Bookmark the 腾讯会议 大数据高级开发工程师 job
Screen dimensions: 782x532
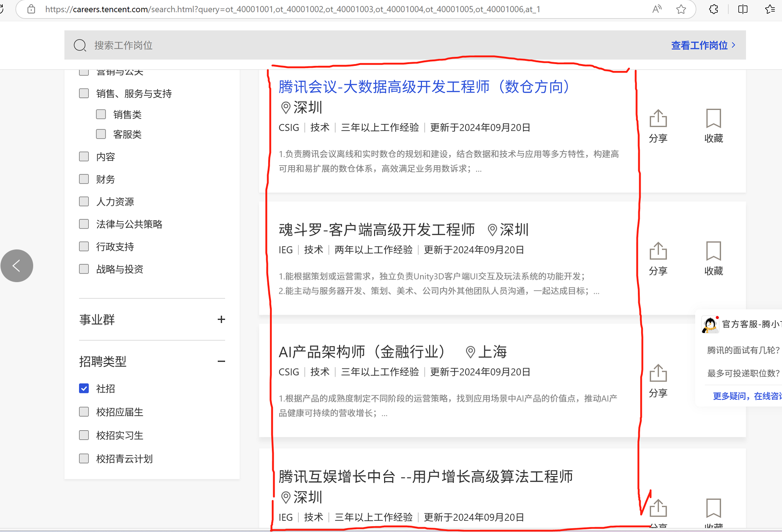713,126
